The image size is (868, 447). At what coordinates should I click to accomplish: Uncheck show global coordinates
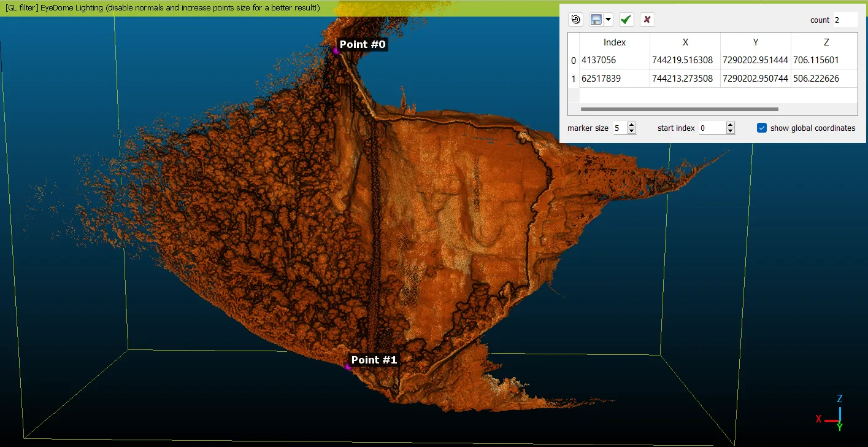[x=762, y=128]
